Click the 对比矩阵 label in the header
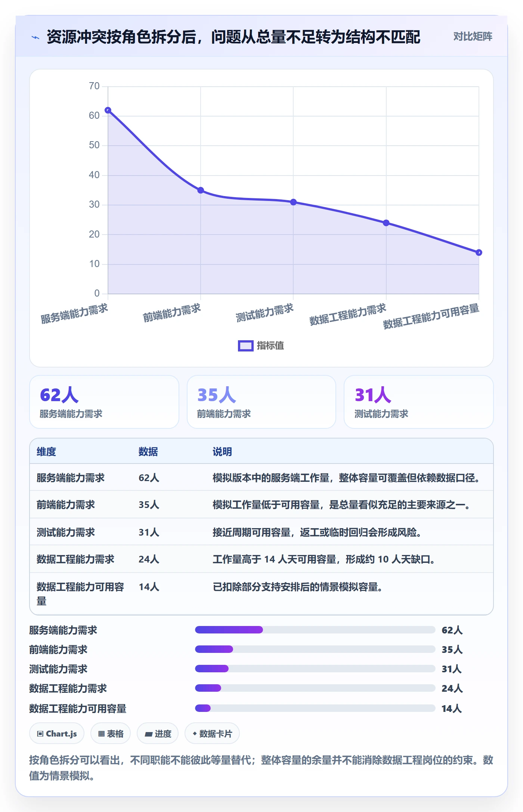Viewport: 523px width, 812px height. click(x=473, y=36)
